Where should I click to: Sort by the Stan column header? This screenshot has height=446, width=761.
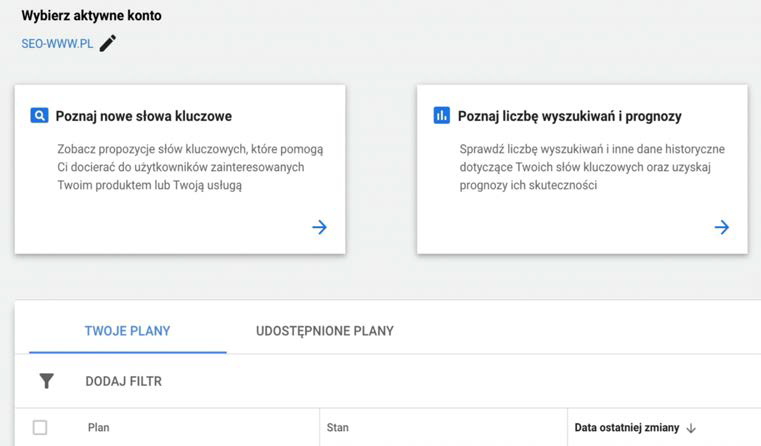(337, 428)
